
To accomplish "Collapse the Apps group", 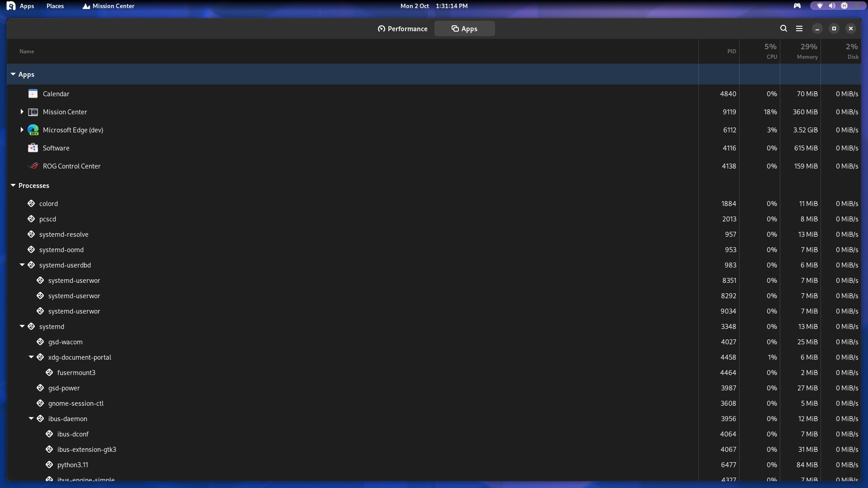I will (13, 74).
